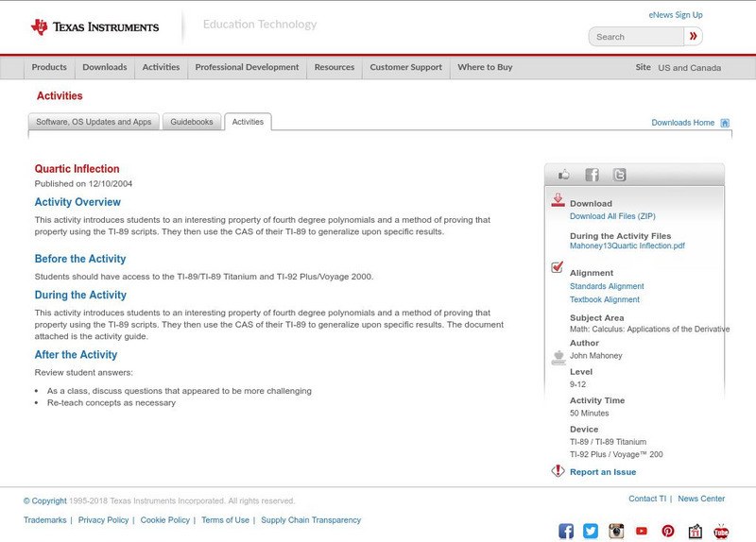The image size is (756, 542).
Task: Click the During the Activity heading
Action: click(x=80, y=295)
